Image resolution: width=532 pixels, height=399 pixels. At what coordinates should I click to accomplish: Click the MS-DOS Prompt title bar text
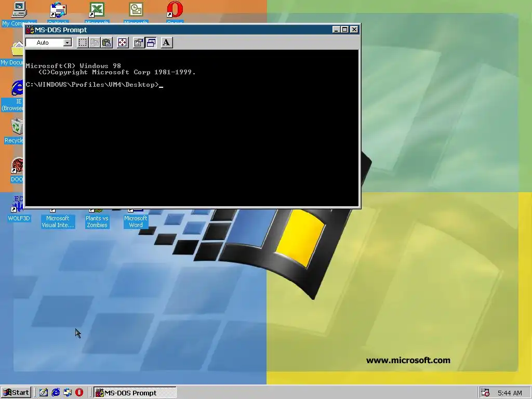pos(61,30)
